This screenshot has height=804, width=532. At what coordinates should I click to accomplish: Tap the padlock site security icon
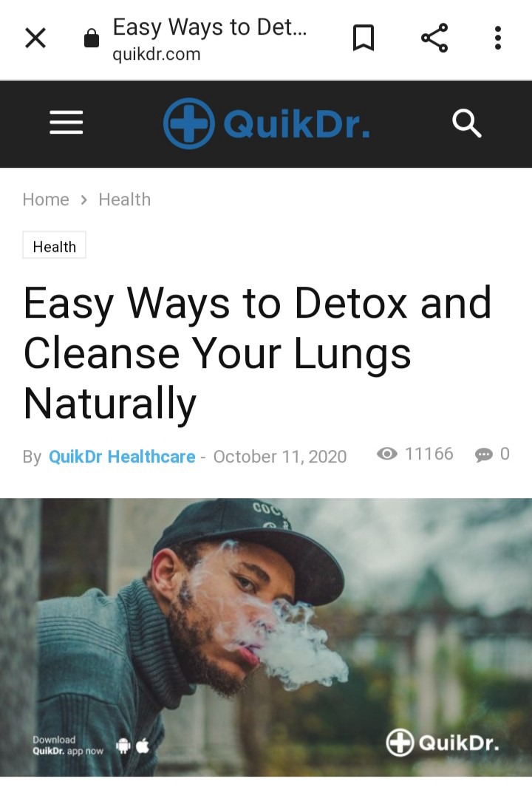[91, 38]
